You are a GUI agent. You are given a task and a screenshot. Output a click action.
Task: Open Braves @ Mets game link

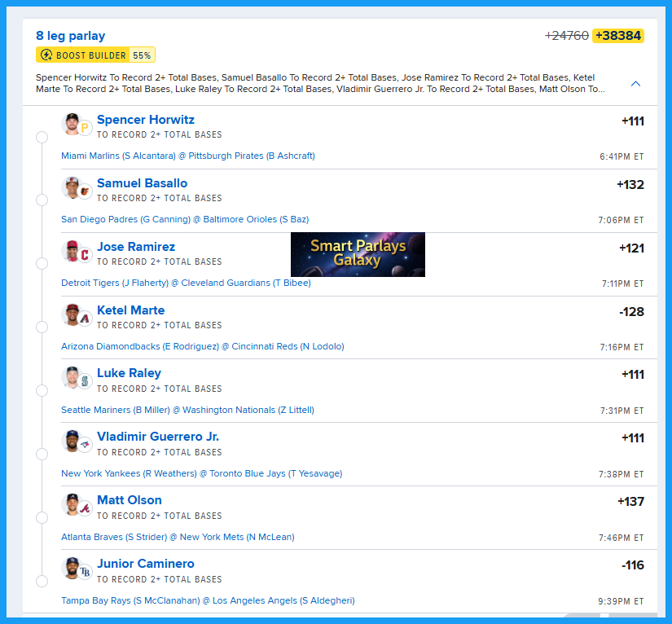point(178,537)
